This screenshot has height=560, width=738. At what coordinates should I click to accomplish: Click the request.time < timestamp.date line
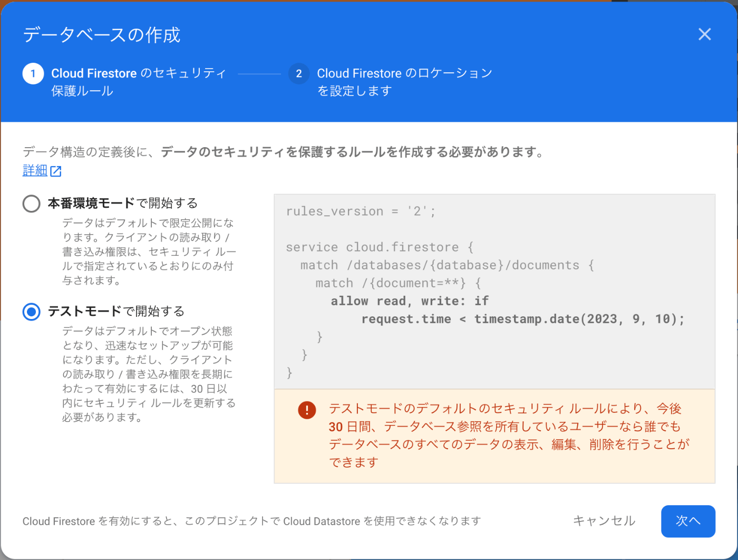(523, 319)
